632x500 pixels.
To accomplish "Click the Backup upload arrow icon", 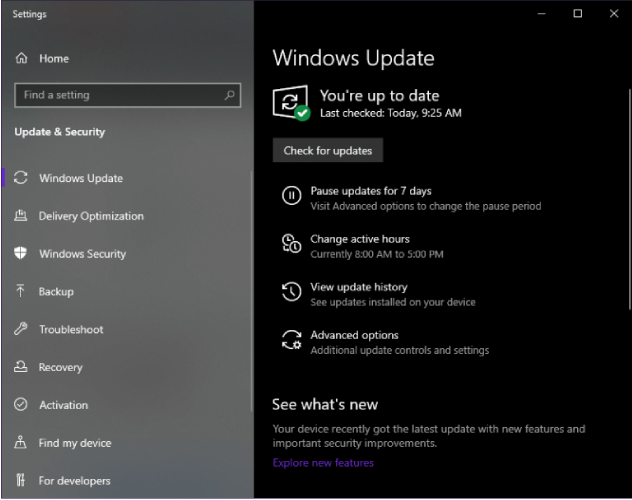I will 20,290.
